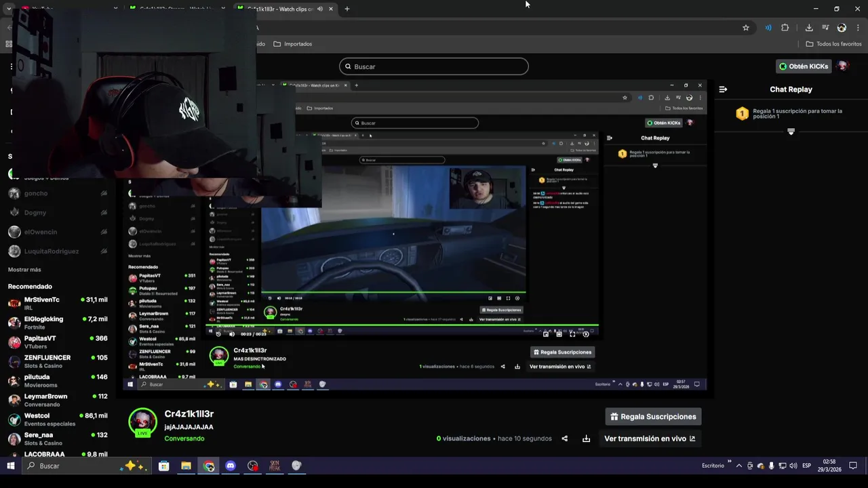Expand followed channels with Mostrar más
The height and width of the screenshot is (488, 868).
(x=24, y=270)
